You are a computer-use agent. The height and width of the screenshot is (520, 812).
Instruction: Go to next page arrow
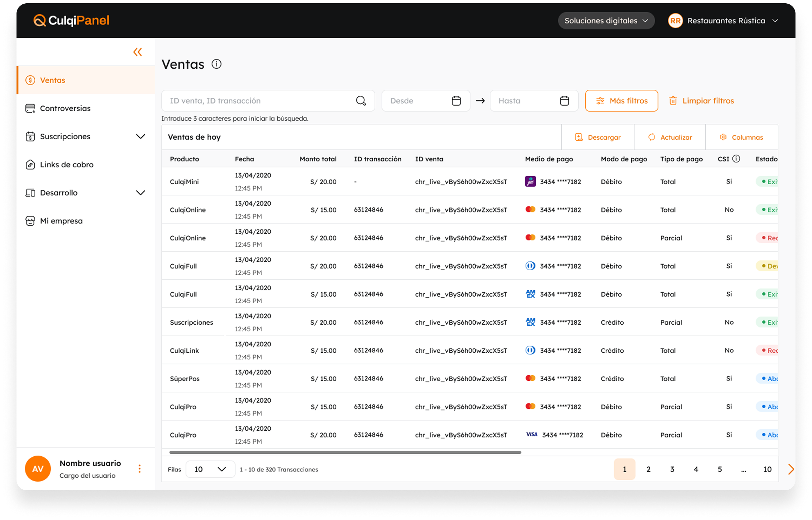[x=791, y=469]
